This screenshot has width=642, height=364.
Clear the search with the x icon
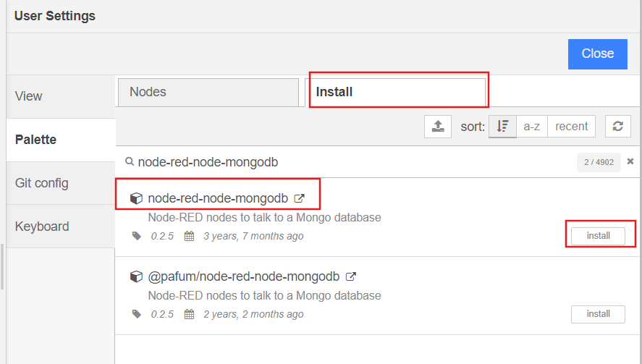630,161
